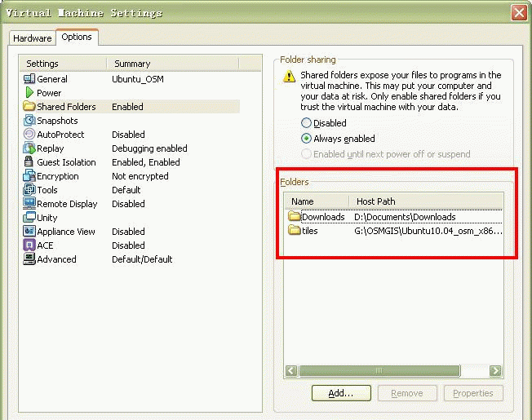Close the Virtual Machine Settings dialog
This screenshot has height=420, width=532.
click(x=519, y=13)
